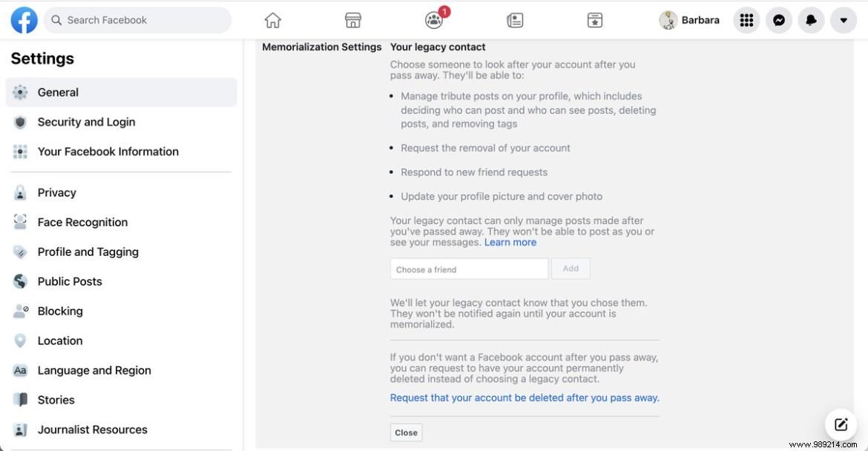
Task: Open the Saved star bookmark icon
Action: coord(594,21)
